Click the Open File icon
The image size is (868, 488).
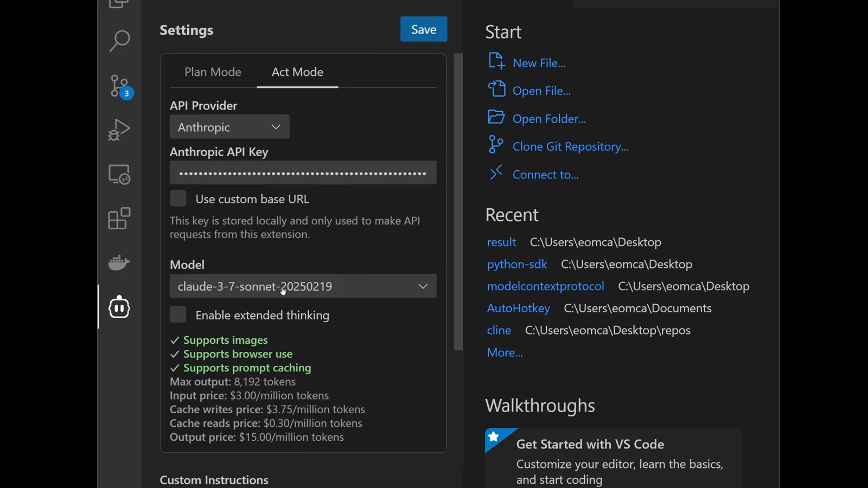point(496,89)
